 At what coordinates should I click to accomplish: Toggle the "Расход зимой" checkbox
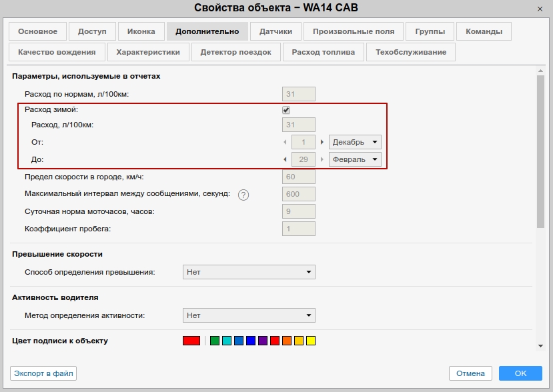(286, 110)
